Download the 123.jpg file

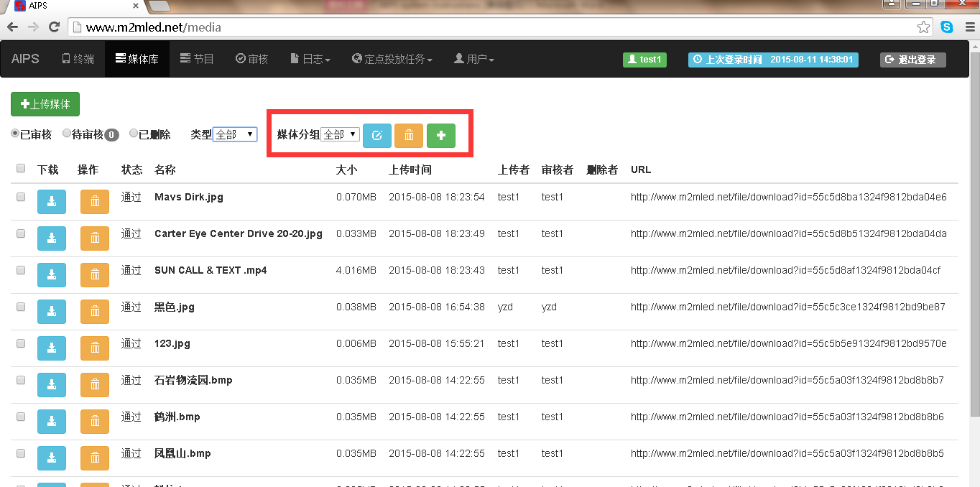tap(52, 348)
